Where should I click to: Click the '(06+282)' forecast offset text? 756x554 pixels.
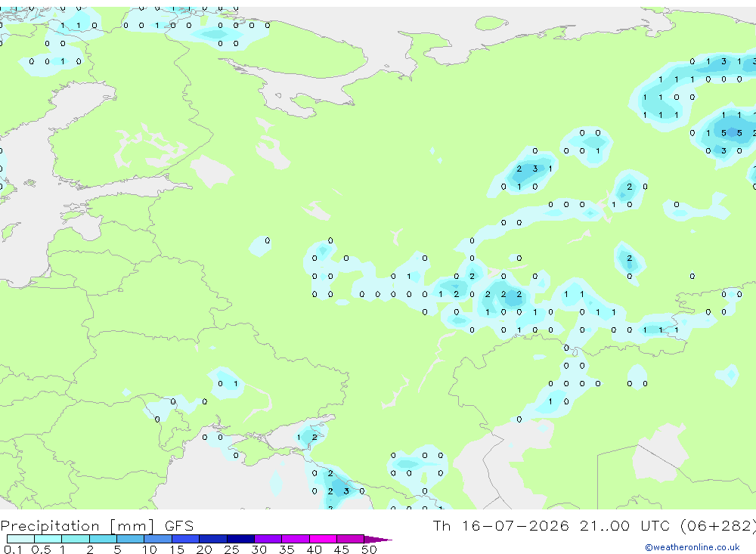pyautogui.click(x=718, y=525)
